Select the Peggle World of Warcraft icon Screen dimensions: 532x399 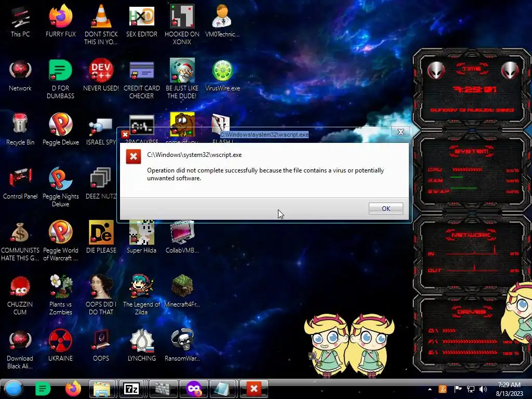pyautogui.click(x=61, y=241)
